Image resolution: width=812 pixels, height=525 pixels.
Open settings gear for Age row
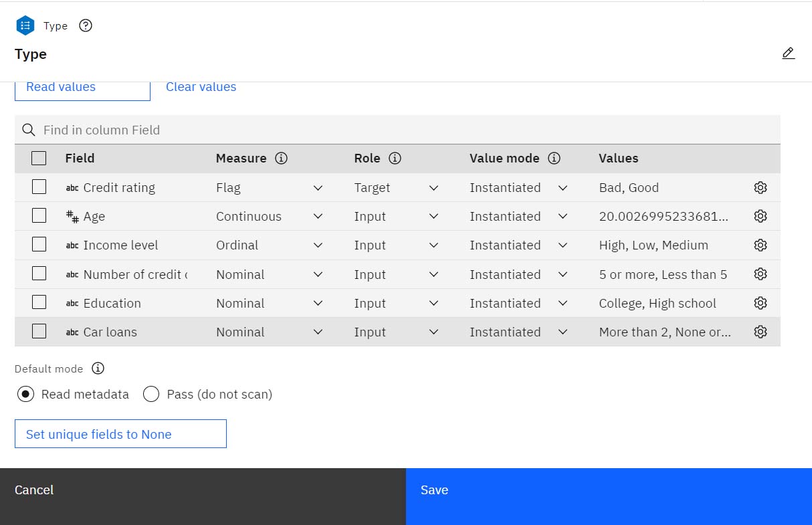tap(760, 216)
